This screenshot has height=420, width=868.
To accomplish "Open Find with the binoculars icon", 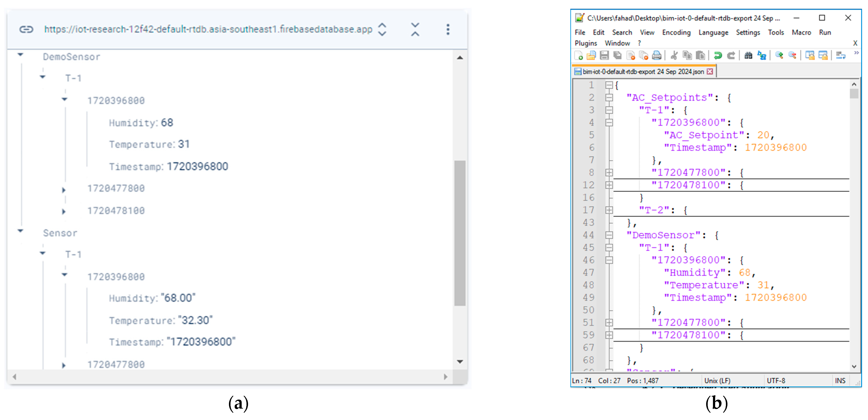I will (x=748, y=56).
